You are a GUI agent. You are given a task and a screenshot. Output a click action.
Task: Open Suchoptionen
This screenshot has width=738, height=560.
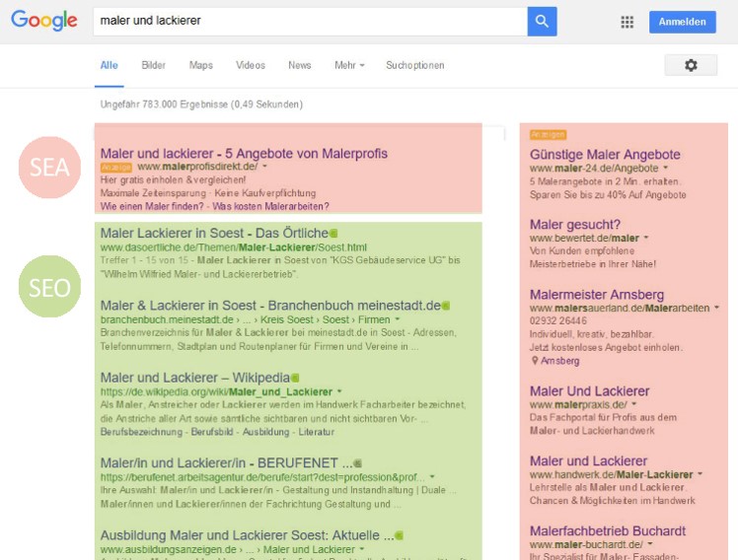tap(414, 65)
